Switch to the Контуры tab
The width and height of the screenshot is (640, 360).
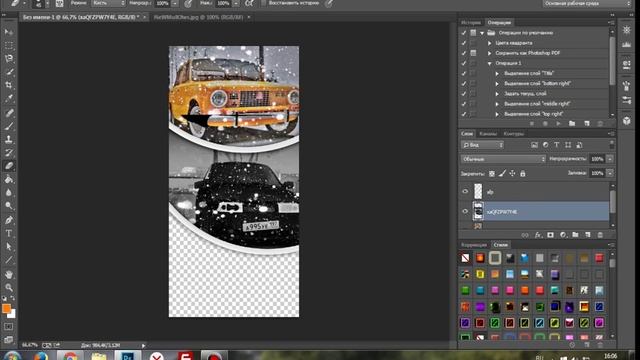click(513, 133)
